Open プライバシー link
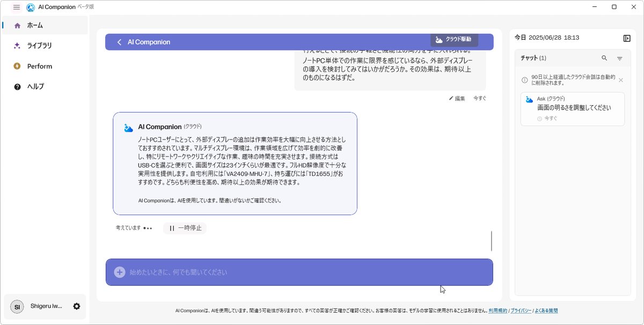The height and width of the screenshot is (325, 644). (x=521, y=311)
